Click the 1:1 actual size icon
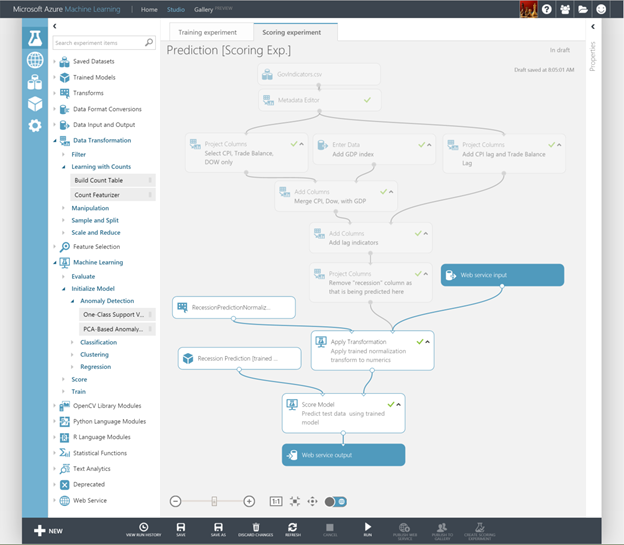Viewport: 624px width, 545px height. (x=276, y=501)
